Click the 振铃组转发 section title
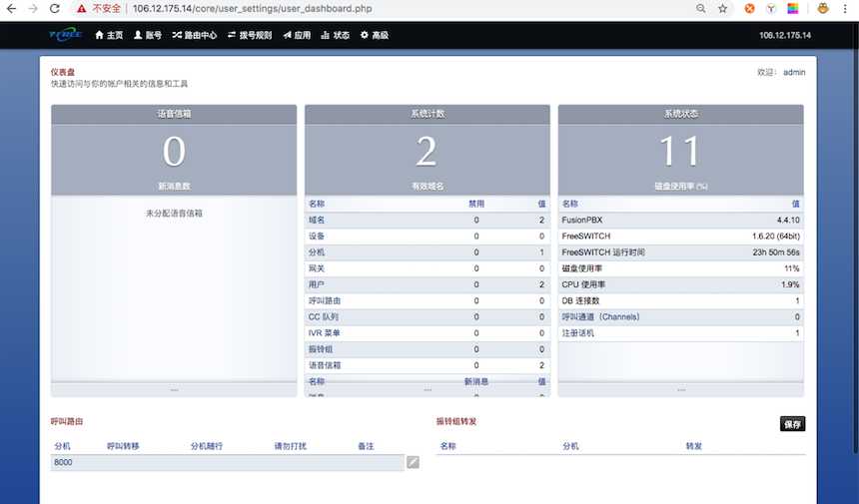The width and height of the screenshot is (859, 504). [456, 422]
